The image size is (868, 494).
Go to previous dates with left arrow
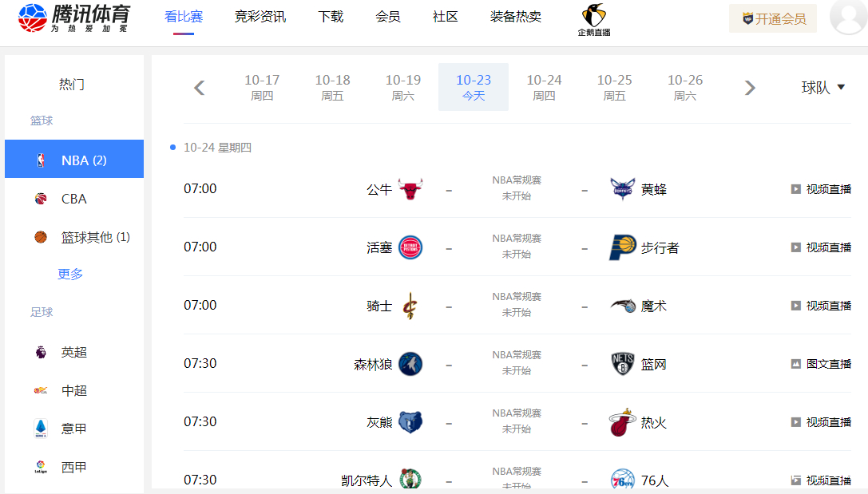coord(200,88)
